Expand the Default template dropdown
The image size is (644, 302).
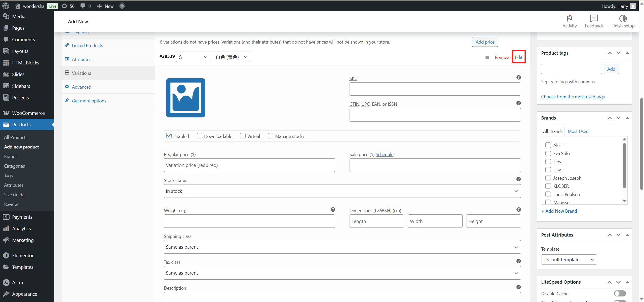coord(569,259)
